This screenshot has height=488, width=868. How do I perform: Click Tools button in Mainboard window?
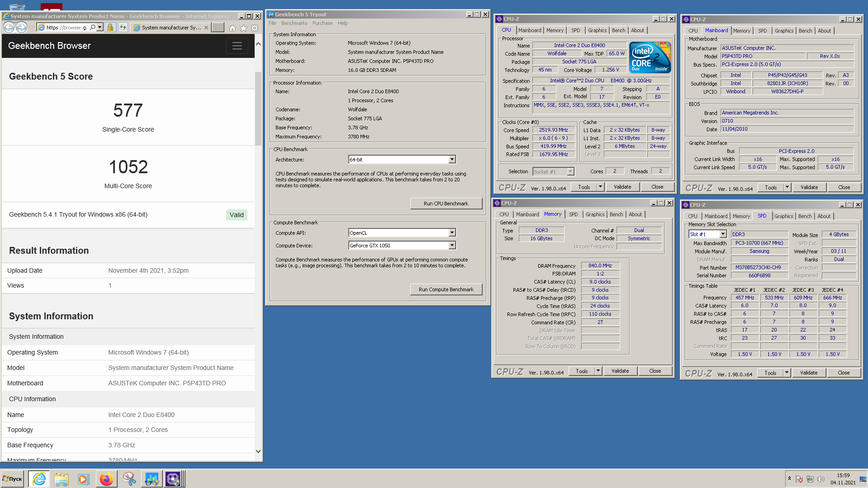(x=771, y=187)
